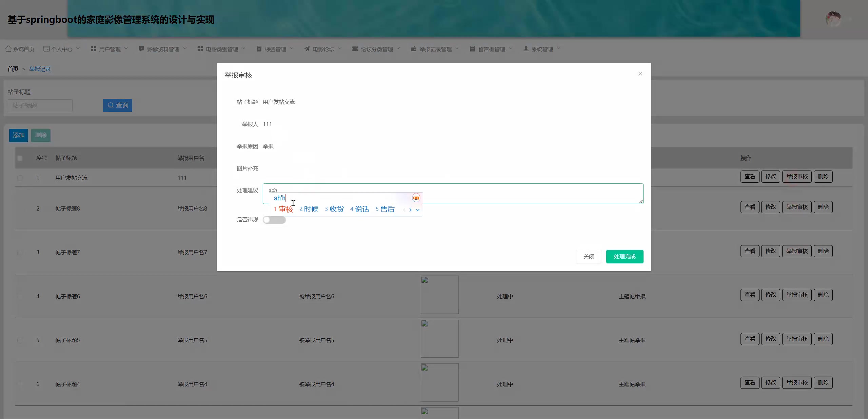The width and height of the screenshot is (868, 419).
Task: Open the 影像资料管理 dropdown
Action: coord(163,49)
